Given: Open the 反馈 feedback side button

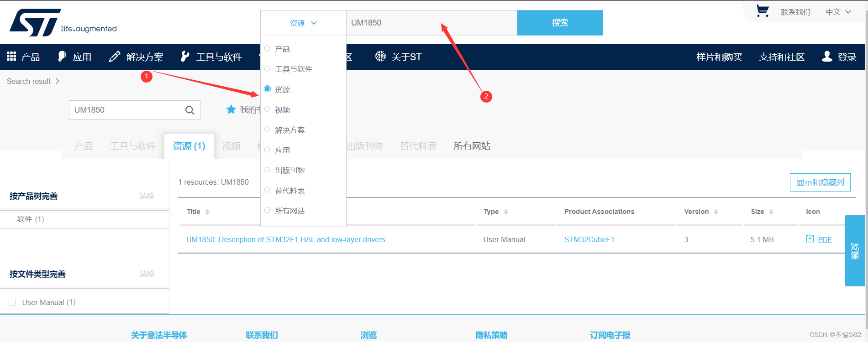Looking at the screenshot, I should tap(854, 250).
